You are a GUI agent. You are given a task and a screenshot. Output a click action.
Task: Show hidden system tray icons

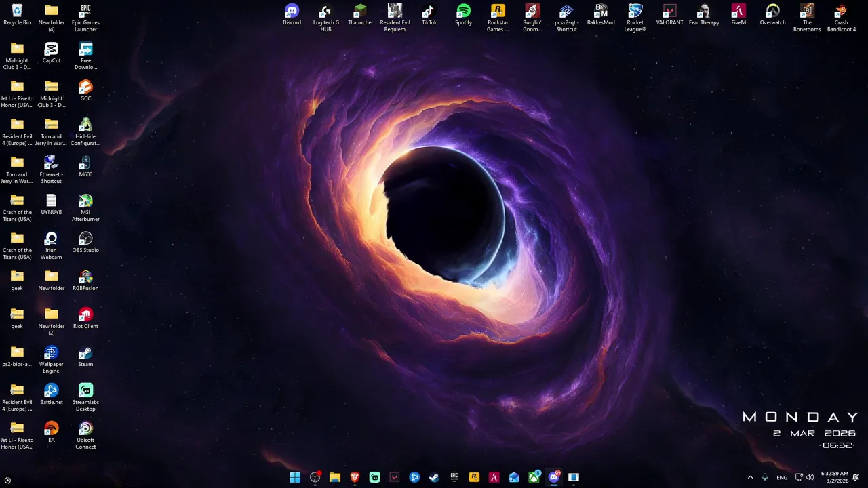pos(750,477)
